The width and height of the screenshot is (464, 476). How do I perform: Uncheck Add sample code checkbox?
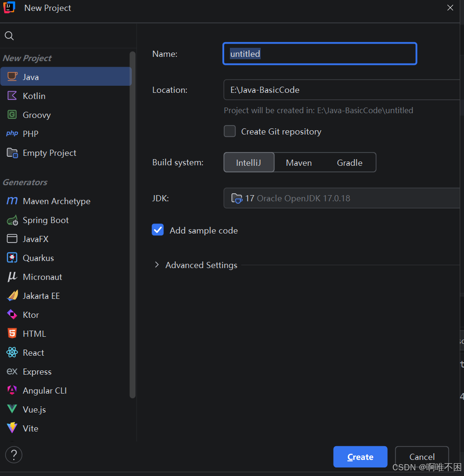point(158,230)
